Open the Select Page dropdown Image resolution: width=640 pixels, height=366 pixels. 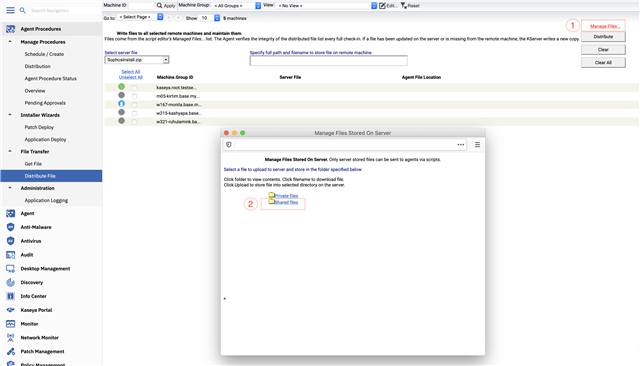pyautogui.click(x=140, y=17)
